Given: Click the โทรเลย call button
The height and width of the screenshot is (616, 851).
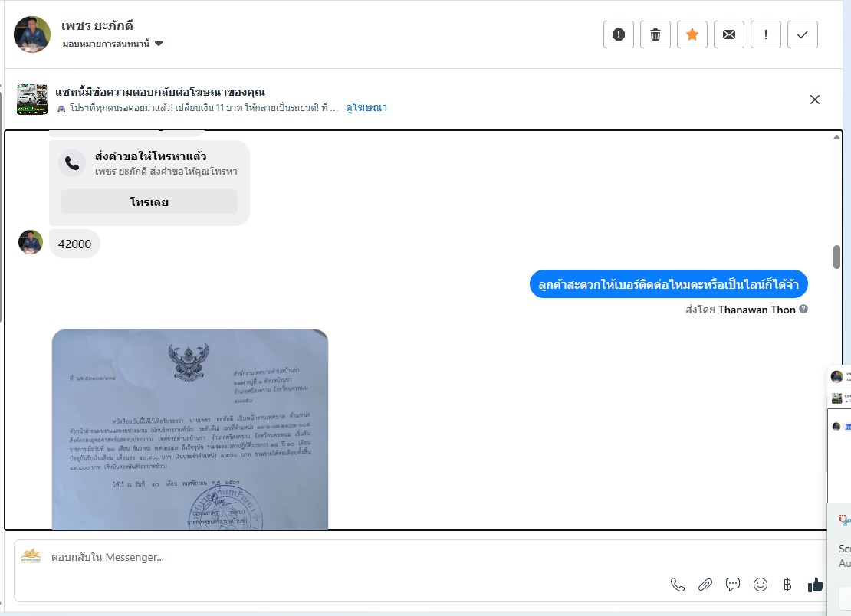Looking at the screenshot, I should [x=149, y=202].
